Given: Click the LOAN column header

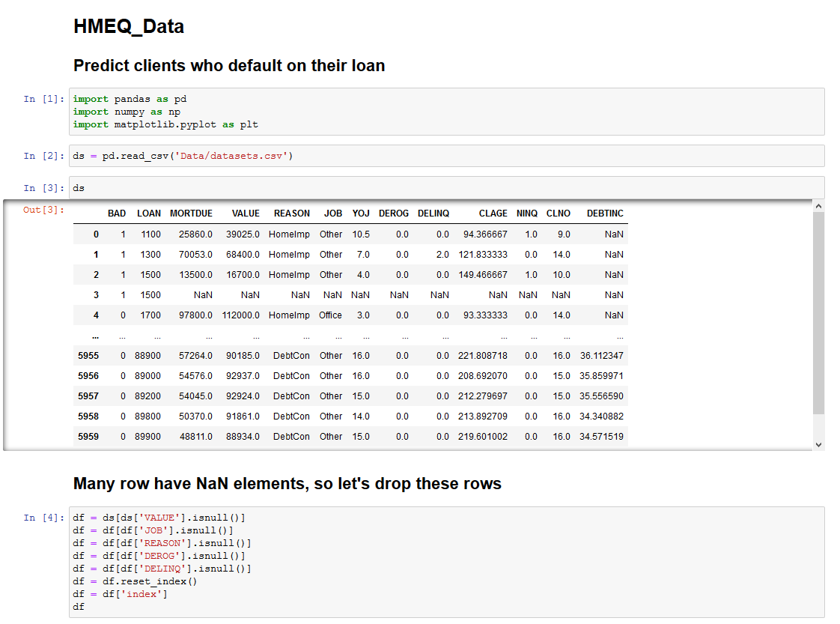Looking at the screenshot, I should pos(148,213).
